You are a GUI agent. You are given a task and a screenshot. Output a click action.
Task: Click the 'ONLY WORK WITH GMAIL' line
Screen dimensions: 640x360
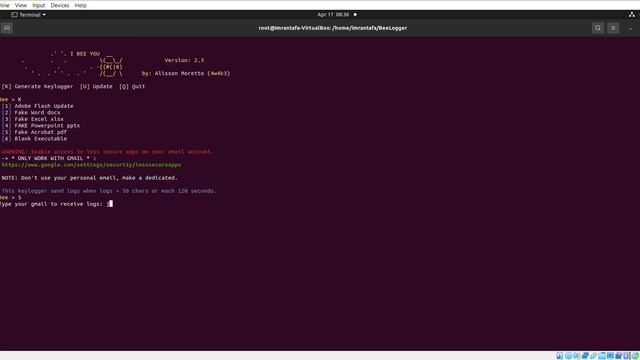[49, 158]
